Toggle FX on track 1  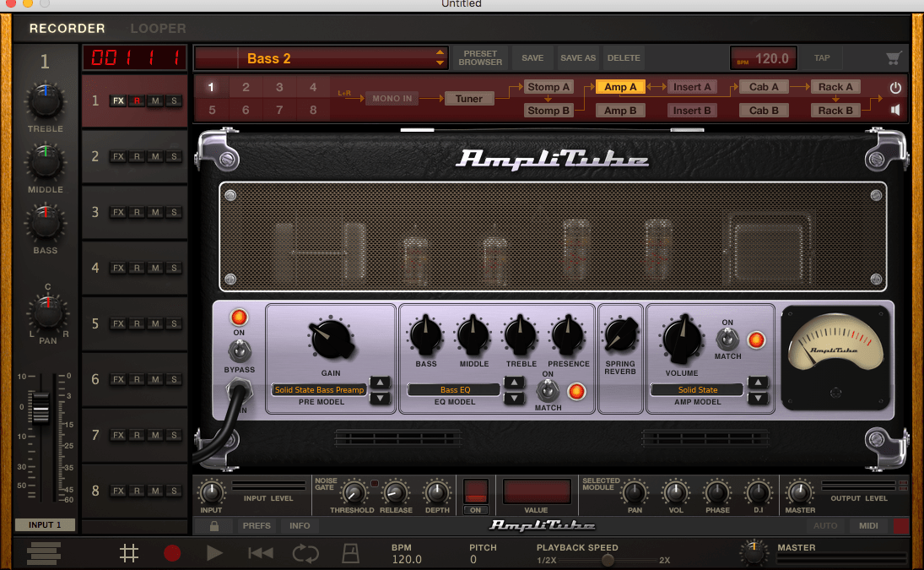point(118,100)
